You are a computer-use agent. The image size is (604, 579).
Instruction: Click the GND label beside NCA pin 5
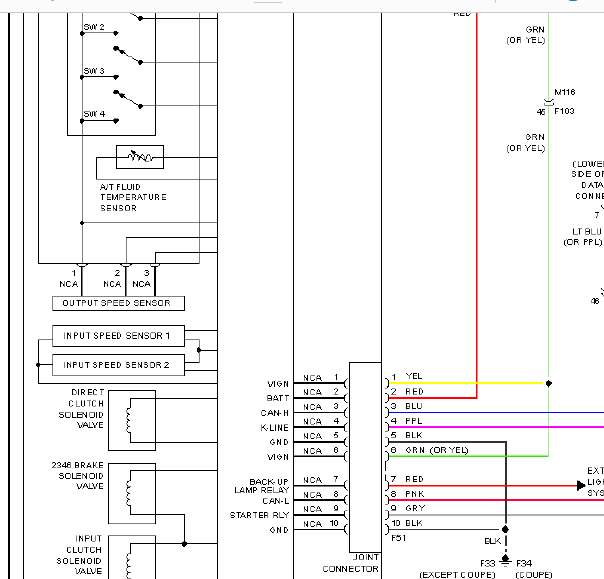pyautogui.click(x=279, y=442)
